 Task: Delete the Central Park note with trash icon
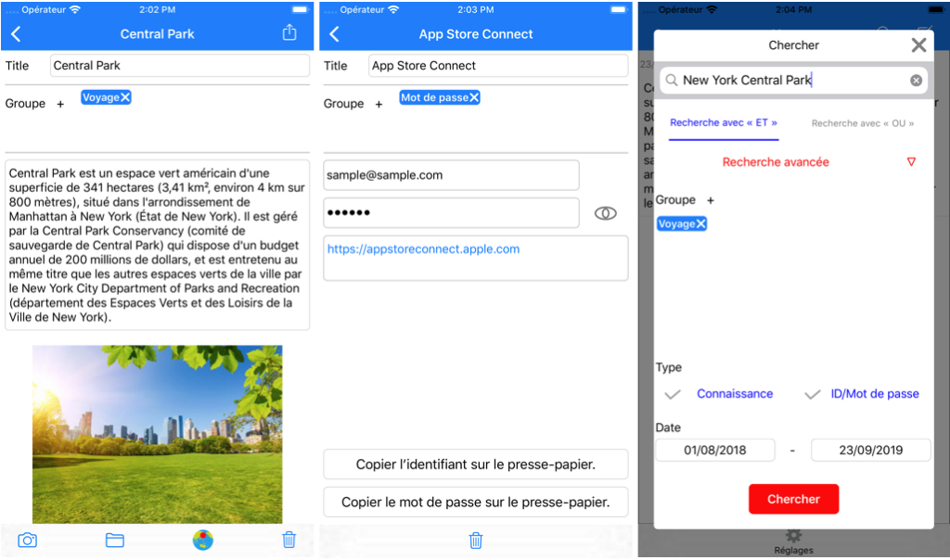[x=289, y=540]
